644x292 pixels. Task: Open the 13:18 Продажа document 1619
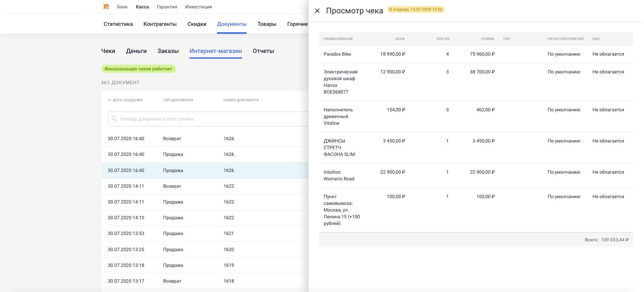205,266
